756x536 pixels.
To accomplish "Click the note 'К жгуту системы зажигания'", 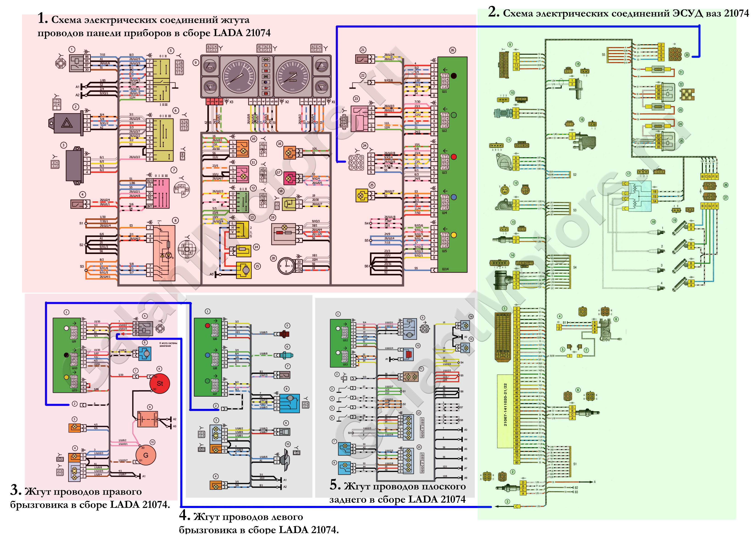I will pos(168,344).
